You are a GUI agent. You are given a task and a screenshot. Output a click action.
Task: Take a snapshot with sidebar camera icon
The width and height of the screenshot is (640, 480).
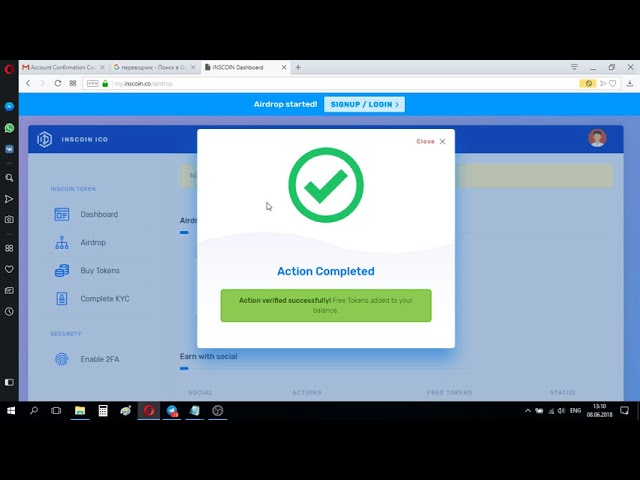pyautogui.click(x=9, y=219)
